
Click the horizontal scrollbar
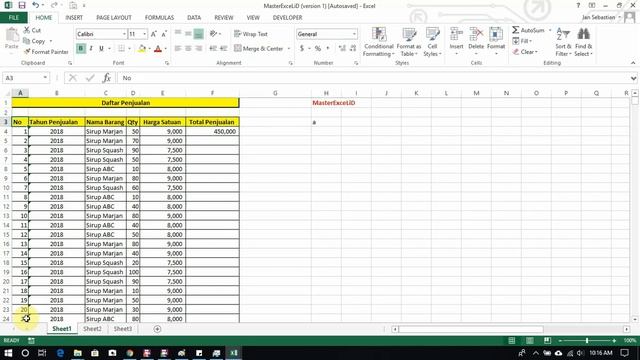click(x=471, y=329)
